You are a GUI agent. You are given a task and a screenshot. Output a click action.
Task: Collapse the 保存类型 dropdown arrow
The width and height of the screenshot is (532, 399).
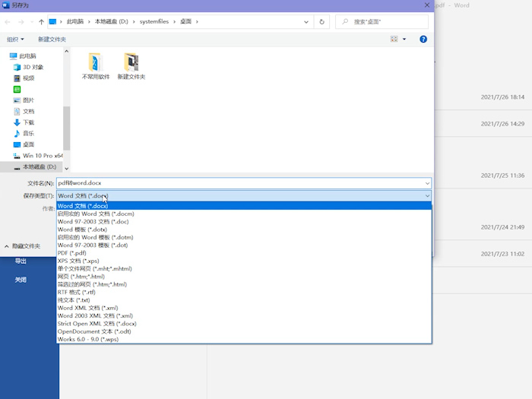[427, 196]
